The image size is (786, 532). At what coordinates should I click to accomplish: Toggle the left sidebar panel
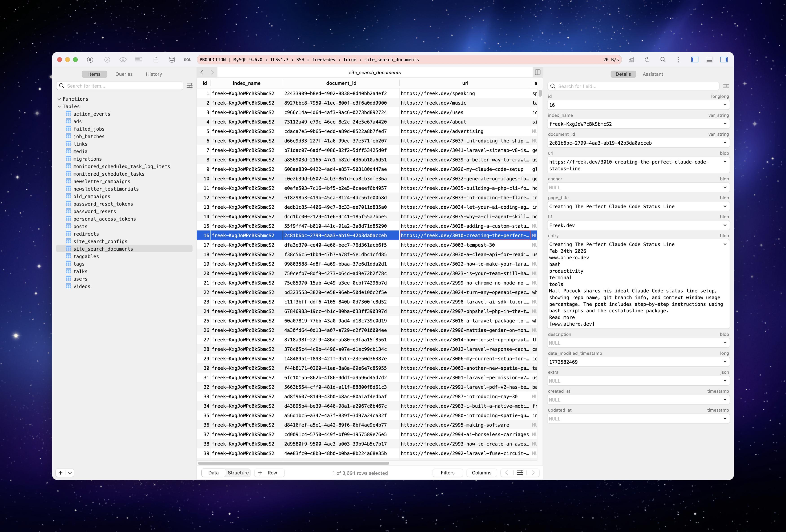pos(694,60)
